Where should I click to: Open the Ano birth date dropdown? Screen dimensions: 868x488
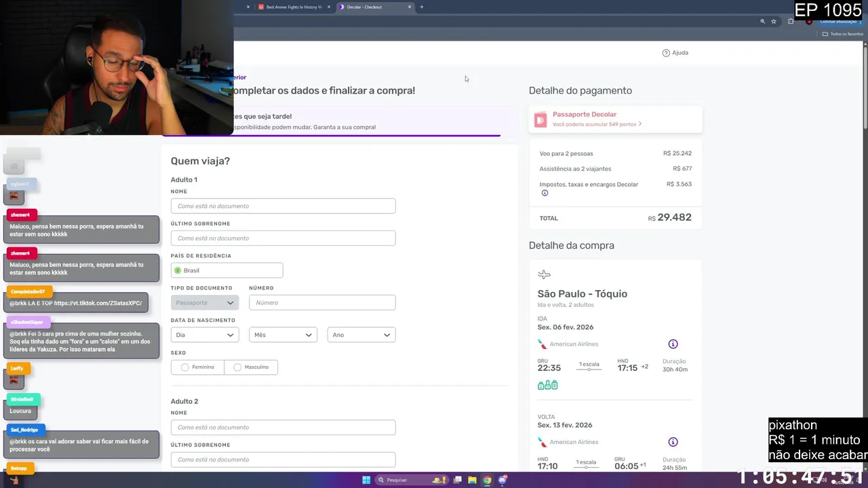[x=361, y=335]
